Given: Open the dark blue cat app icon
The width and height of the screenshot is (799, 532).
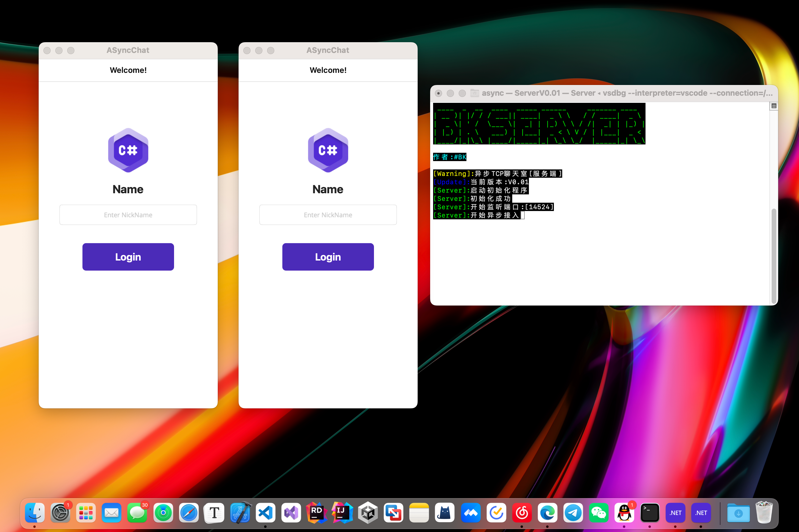Looking at the screenshot, I should [x=444, y=512].
